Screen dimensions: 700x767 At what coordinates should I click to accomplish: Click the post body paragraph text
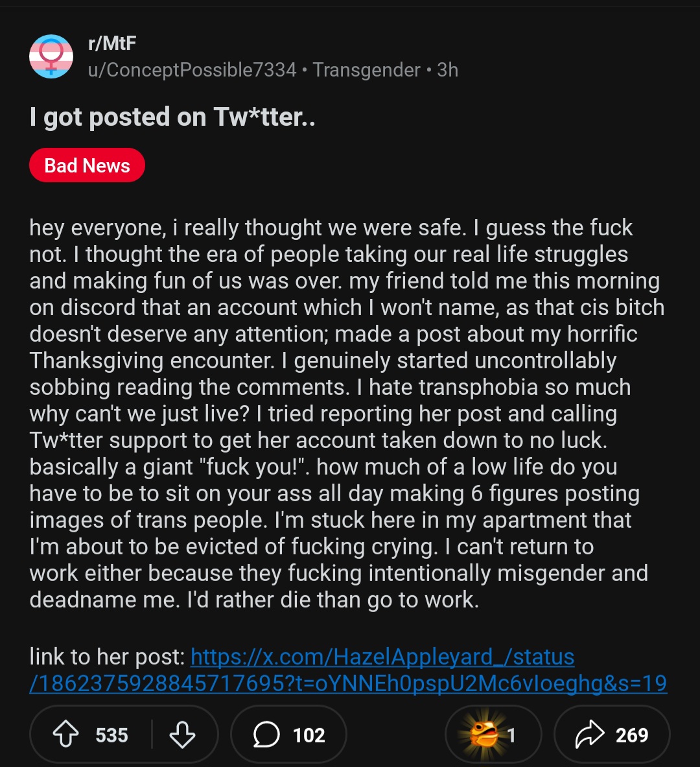pos(337,413)
